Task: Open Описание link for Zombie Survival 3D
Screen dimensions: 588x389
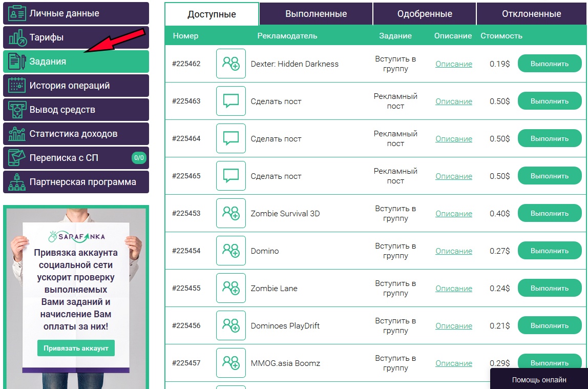Action: (454, 213)
